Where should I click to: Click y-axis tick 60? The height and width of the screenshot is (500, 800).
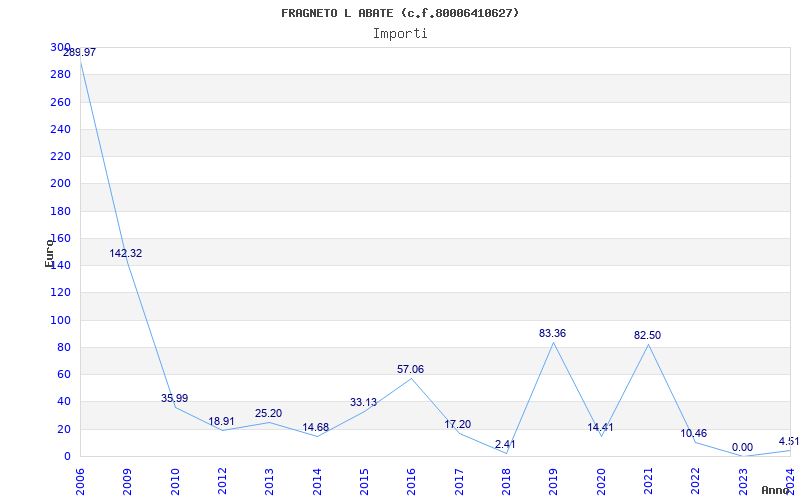[x=63, y=374]
